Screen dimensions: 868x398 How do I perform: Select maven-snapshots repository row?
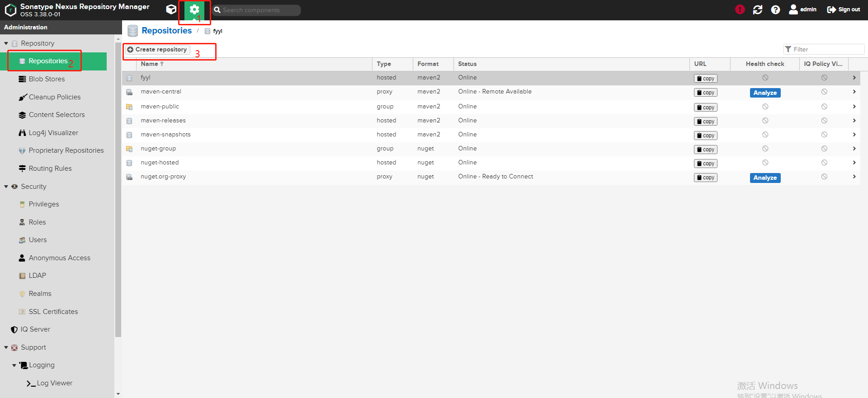pyautogui.click(x=491, y=135)
